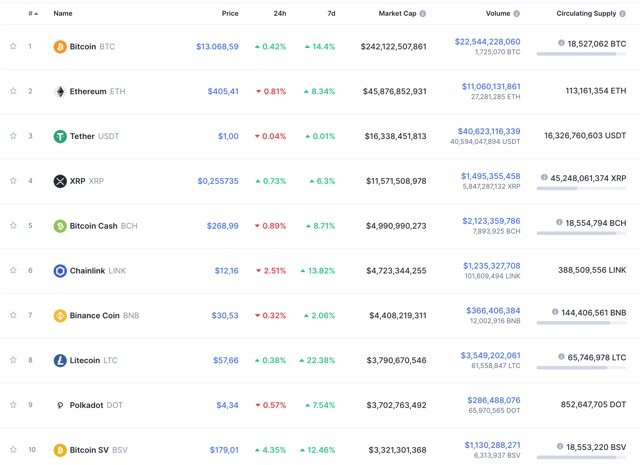Image resolution: width=640 pixels, height=465 pixels.
Task: Star Binance Coin for the watchlist
Action: 13,315
